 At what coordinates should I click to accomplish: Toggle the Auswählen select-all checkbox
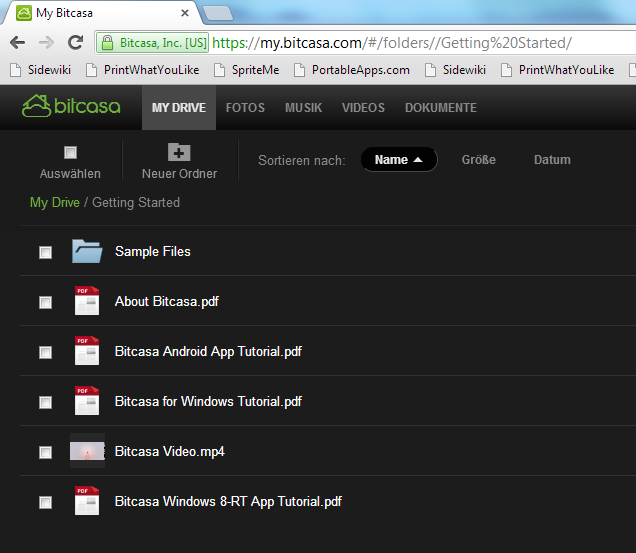[70, 153]
